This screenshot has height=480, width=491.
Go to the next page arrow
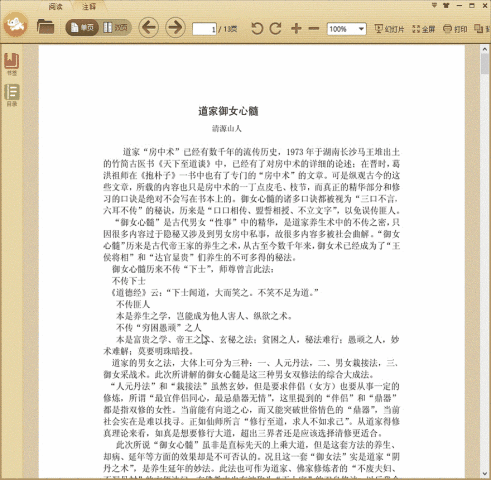tap(175, 27)
